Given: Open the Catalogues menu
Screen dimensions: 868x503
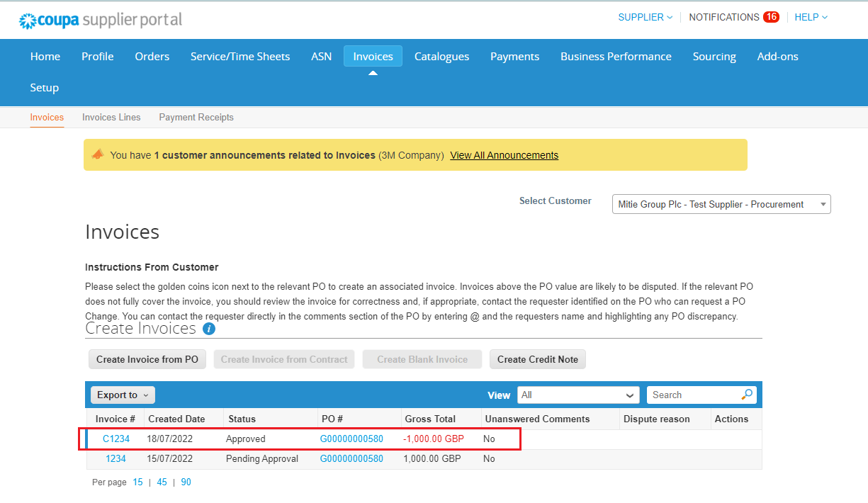Looking at the screenshot, I should [x=441, y=57].
